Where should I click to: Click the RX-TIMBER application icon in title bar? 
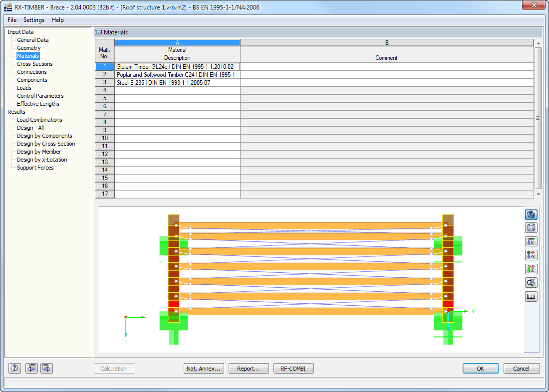pos(7,7)
